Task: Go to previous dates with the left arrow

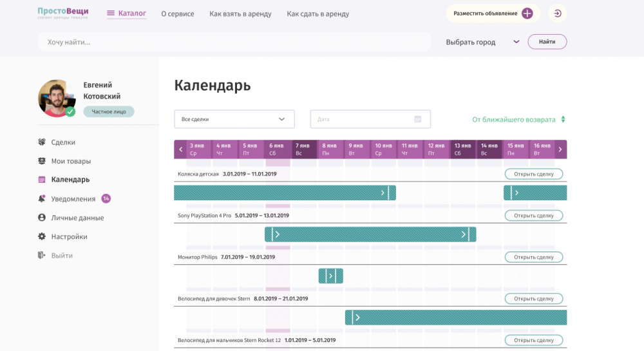Action: (x=180, y=149)
